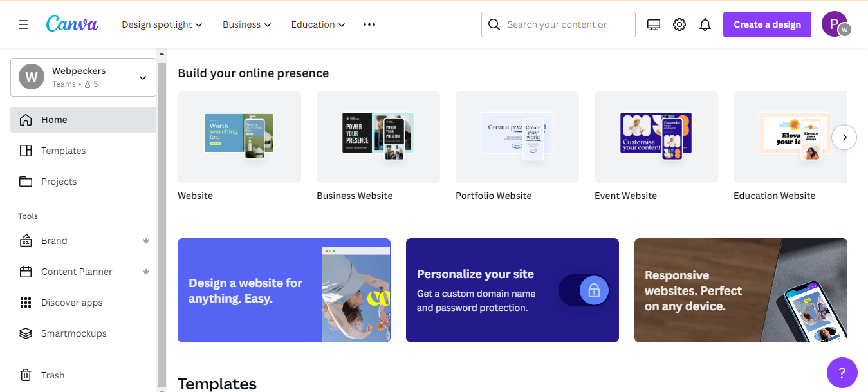Open the settings gear

point(679,24)
